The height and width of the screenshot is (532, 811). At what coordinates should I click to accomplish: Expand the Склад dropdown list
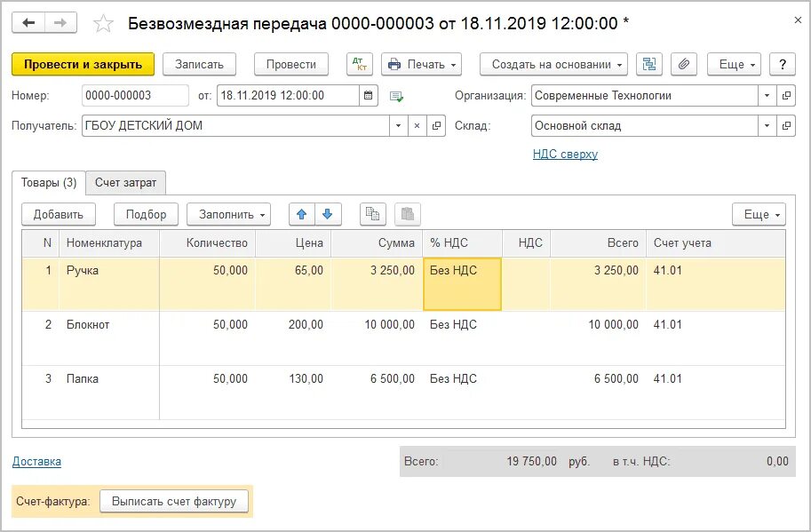(767, 125)
